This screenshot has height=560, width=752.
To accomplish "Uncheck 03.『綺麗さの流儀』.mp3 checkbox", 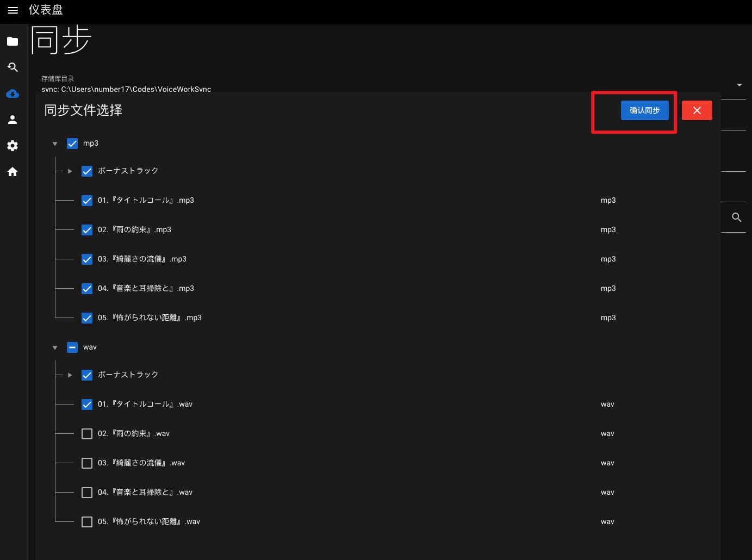I will [x=87, y=259].
